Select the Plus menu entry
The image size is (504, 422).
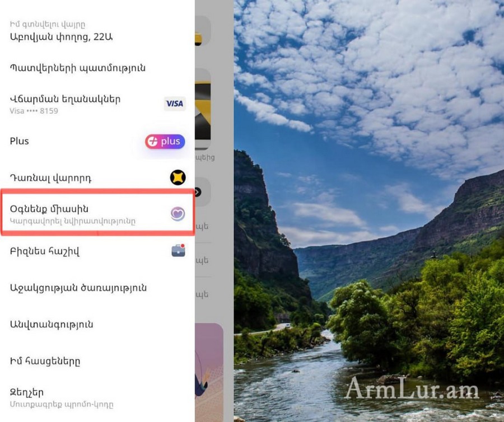click(x=97, y=141)
